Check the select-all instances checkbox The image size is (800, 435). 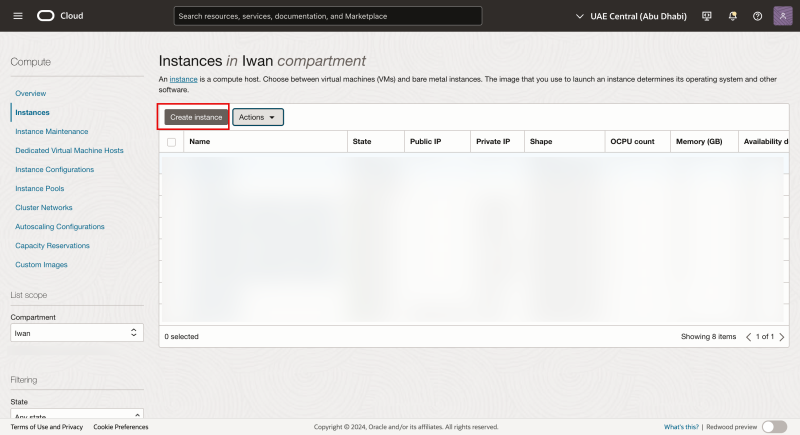(172, 142)
